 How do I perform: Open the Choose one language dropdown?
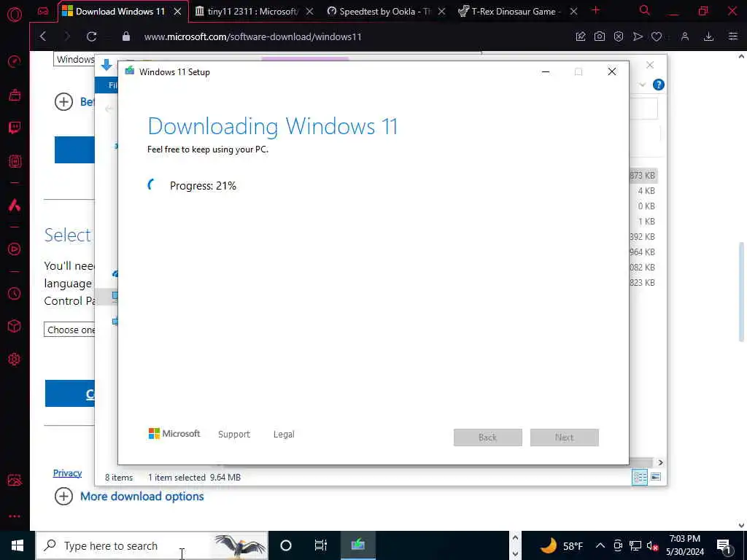(x=69, y=330)
